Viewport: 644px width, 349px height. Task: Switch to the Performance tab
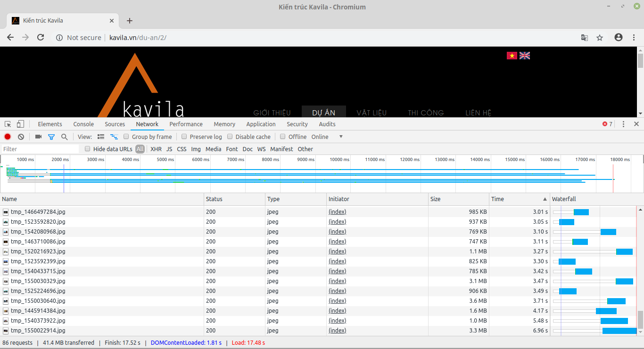[186, 124]
